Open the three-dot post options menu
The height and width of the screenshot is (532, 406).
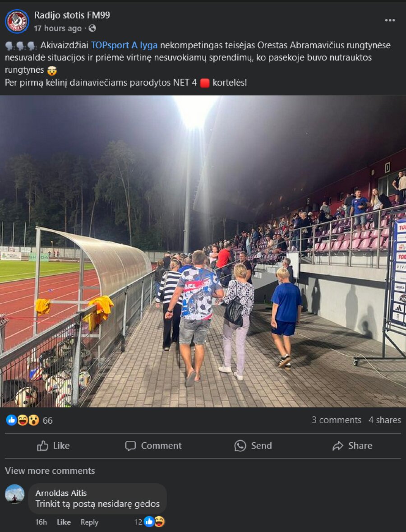pyautogui.click(x=390, y=20)
